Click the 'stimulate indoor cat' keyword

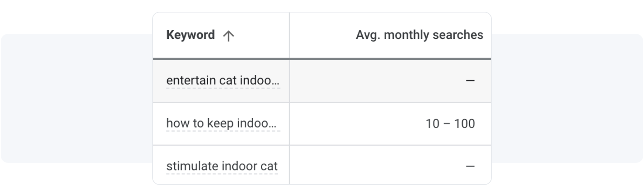pos(222,166)
